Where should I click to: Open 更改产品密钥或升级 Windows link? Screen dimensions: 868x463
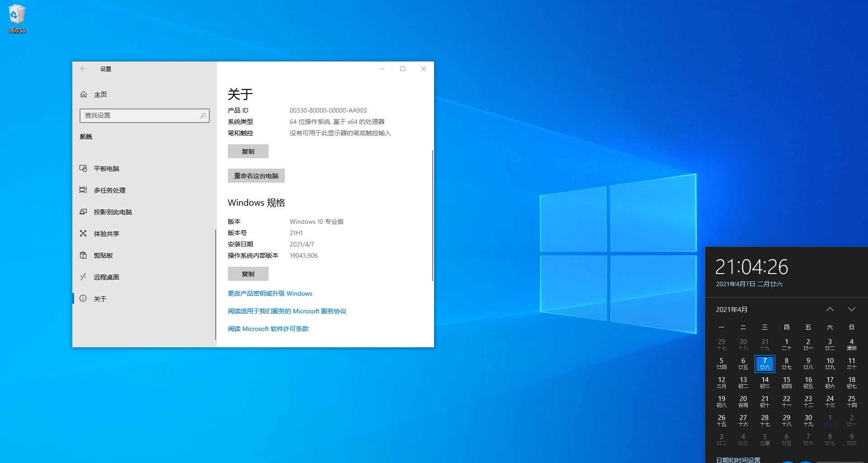tap(270, 293)
